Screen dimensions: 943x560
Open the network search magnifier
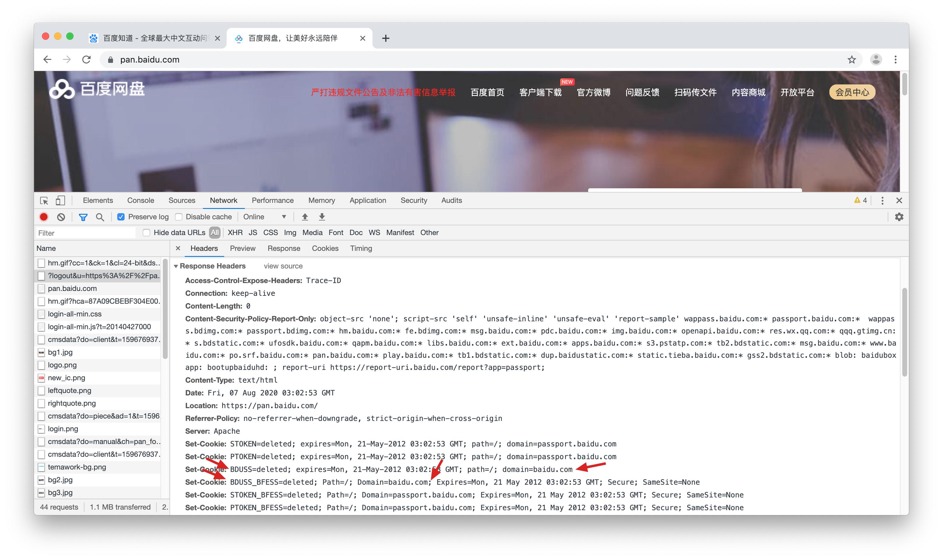[100, 217]
